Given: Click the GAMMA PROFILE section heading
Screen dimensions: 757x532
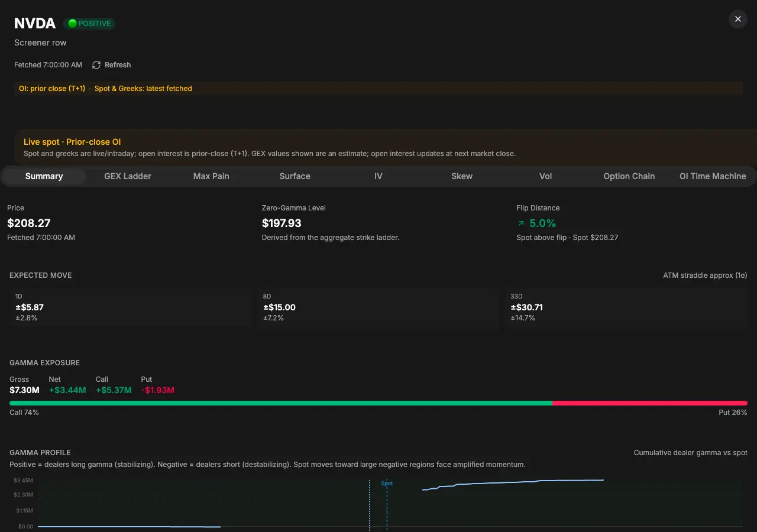Looking at the screenshot, I should point(40,453).
